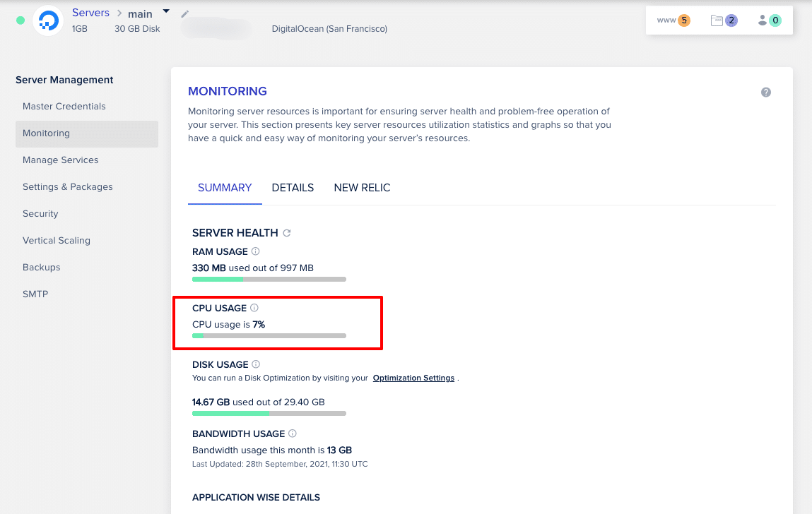812x514 pixels.
Task: Open the Optimization Settings link
Action: [413, 378]
